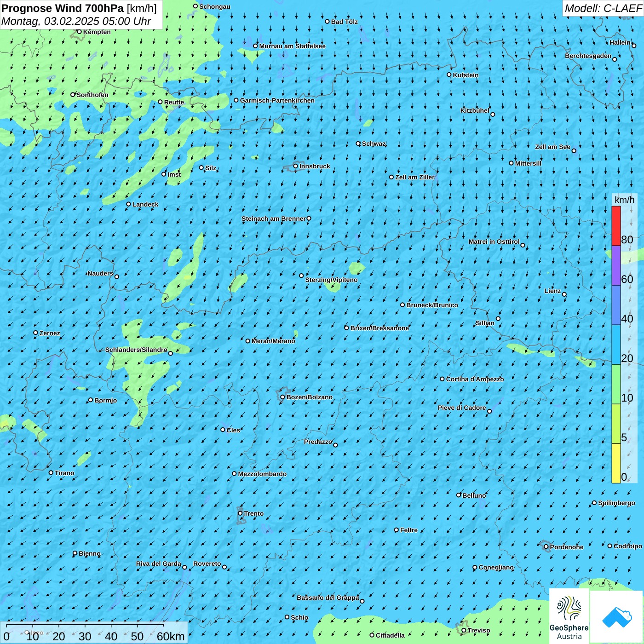644x644 pixels.
Task: Click the '60km' scale bar label
Action: pos(171,636)
